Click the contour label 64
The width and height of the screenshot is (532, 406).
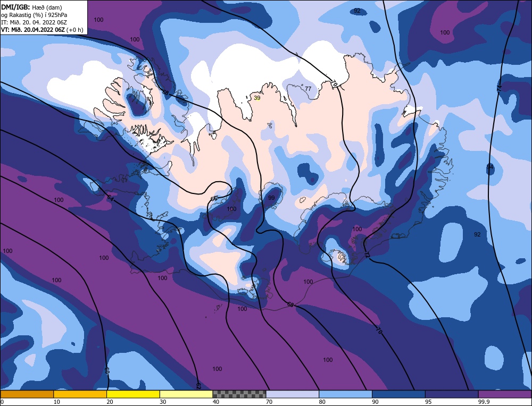pos(110,198)
